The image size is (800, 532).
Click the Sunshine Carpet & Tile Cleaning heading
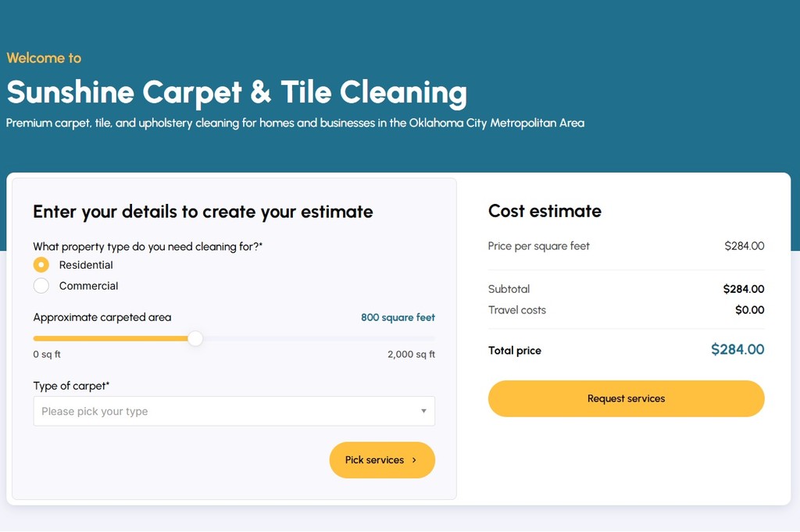click(236, 91)
